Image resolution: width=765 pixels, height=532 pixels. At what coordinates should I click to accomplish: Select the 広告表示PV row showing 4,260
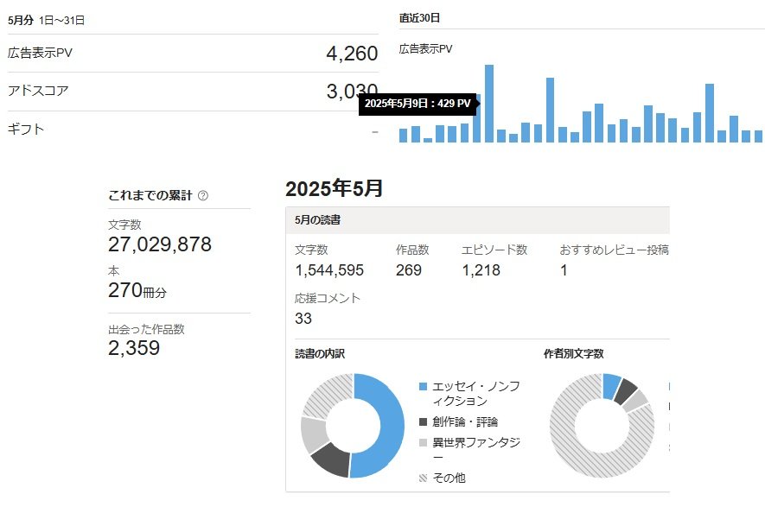pyautogui.click(x=192, y=54)
